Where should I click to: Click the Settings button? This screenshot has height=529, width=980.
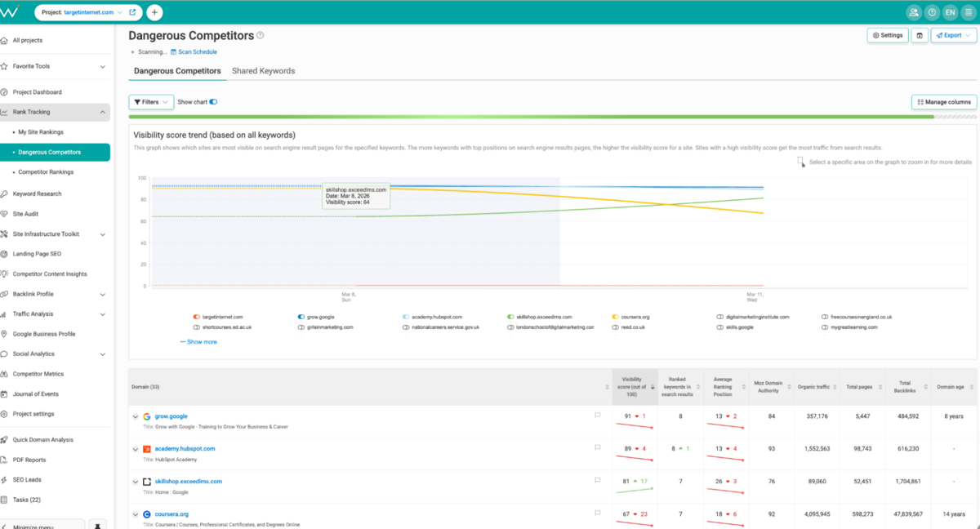pyautogui.click(x=888, y=35)
